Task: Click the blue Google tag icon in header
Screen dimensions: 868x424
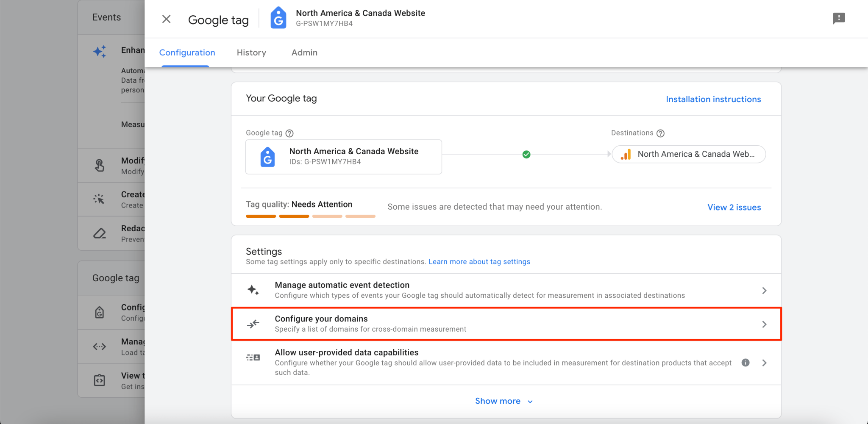Action: (278, 17)
